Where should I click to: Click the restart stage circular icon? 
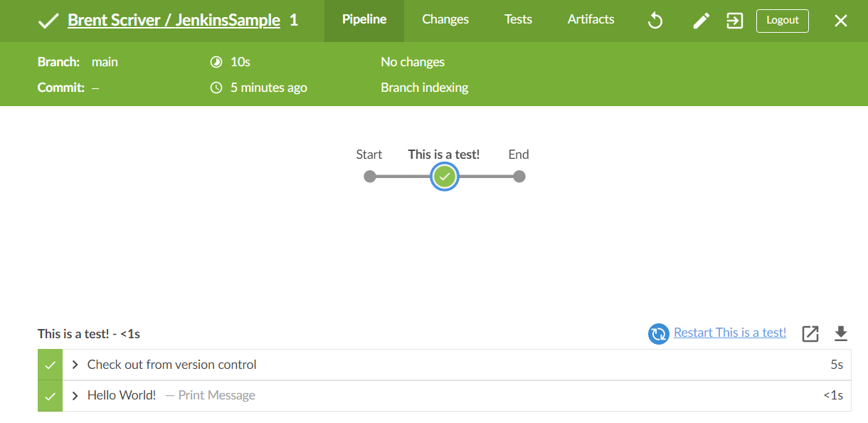(x=658, y=333)
